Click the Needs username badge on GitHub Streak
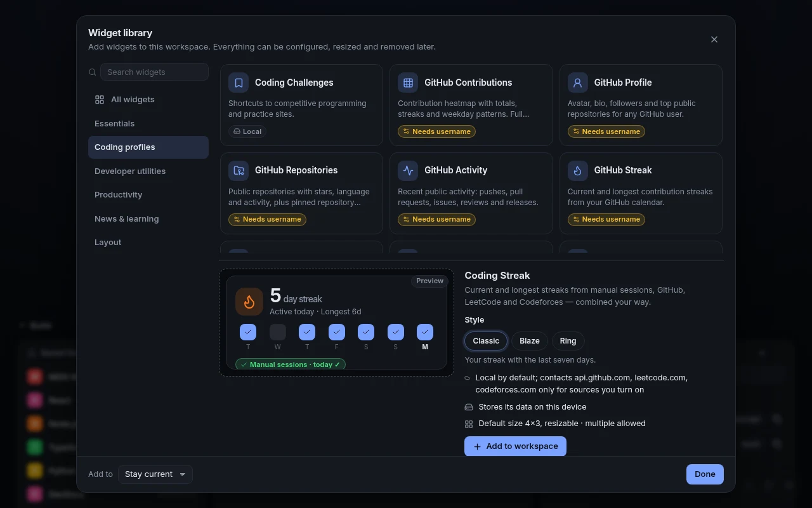The height and width of the screenshot is (508, 812). [x=606, y=220]
